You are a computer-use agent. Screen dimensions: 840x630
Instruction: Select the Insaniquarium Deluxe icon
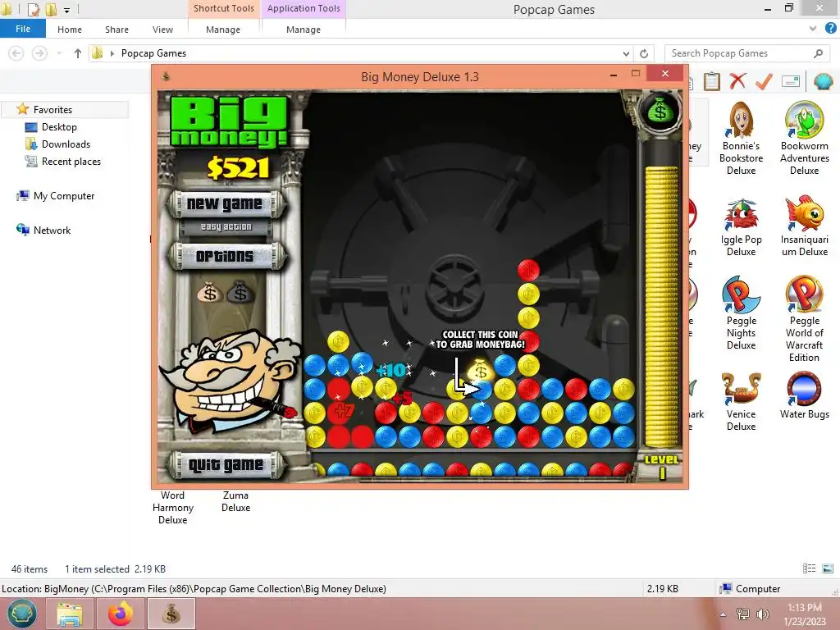[x=804, y=226]
